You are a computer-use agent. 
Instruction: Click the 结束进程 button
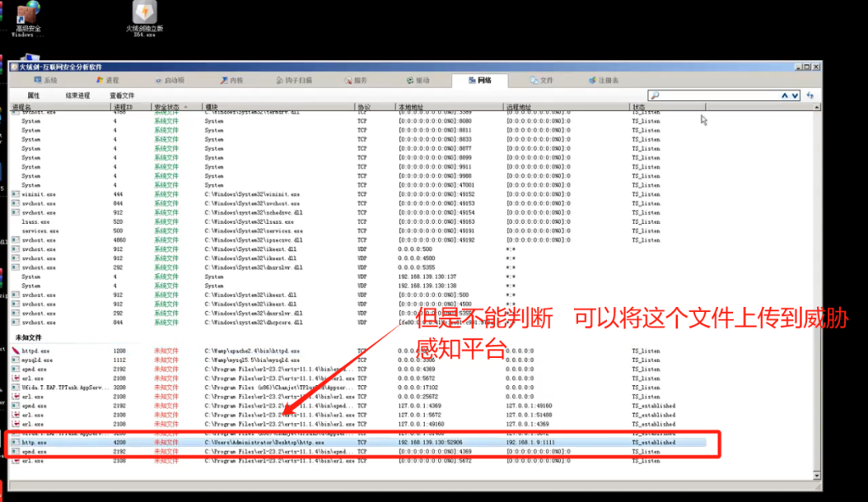77,95
